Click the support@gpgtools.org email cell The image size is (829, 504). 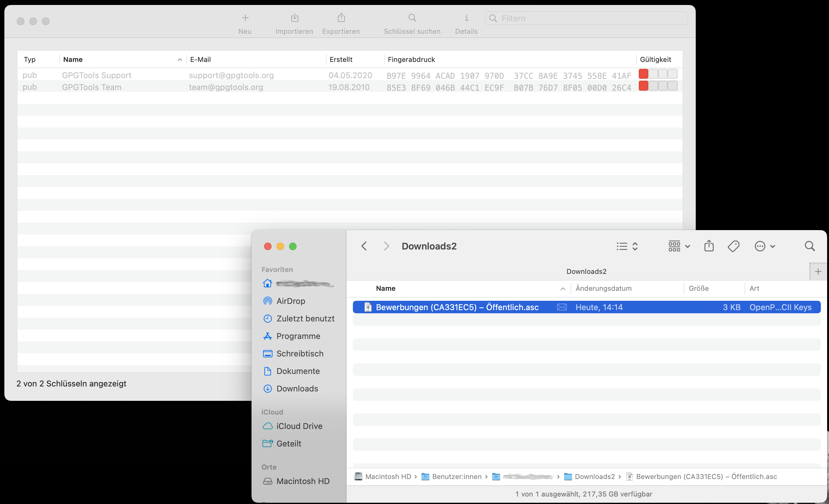click(231, 75)
